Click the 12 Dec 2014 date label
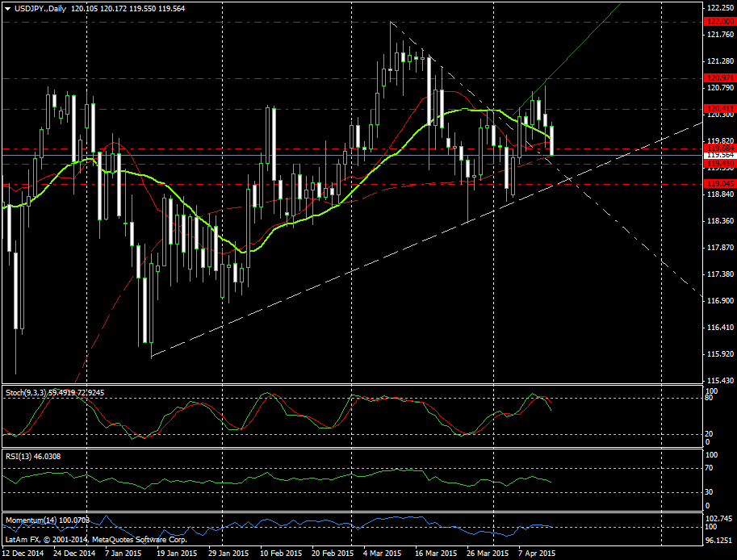Image resolution: width=737 pixels, height=560 pixels. click(24, 554)
